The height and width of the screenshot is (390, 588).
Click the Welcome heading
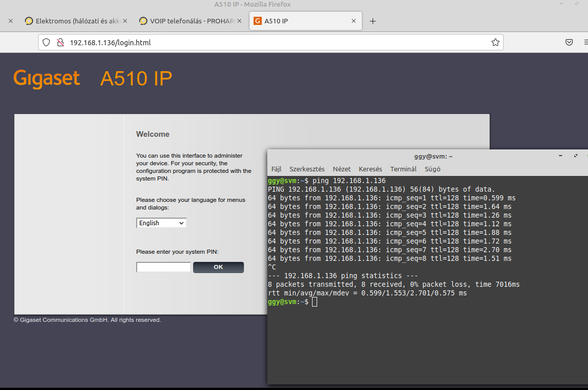pyautogui.click(x=152, y=134)
